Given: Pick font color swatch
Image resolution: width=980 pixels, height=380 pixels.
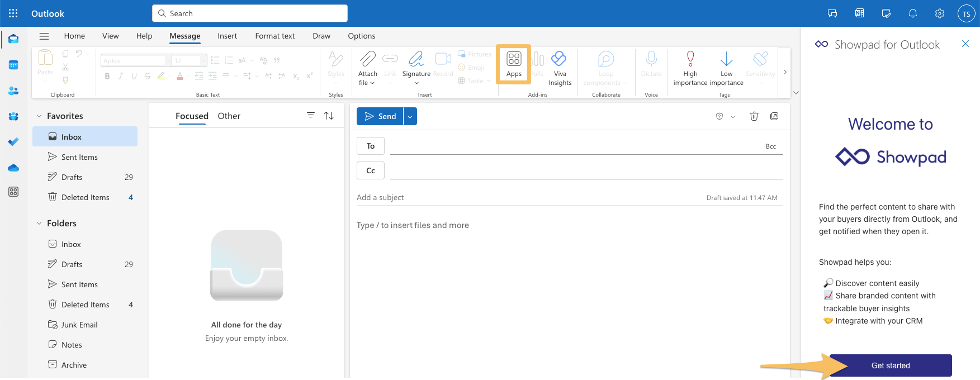Looking at the screenshot, I should (180, 76).
